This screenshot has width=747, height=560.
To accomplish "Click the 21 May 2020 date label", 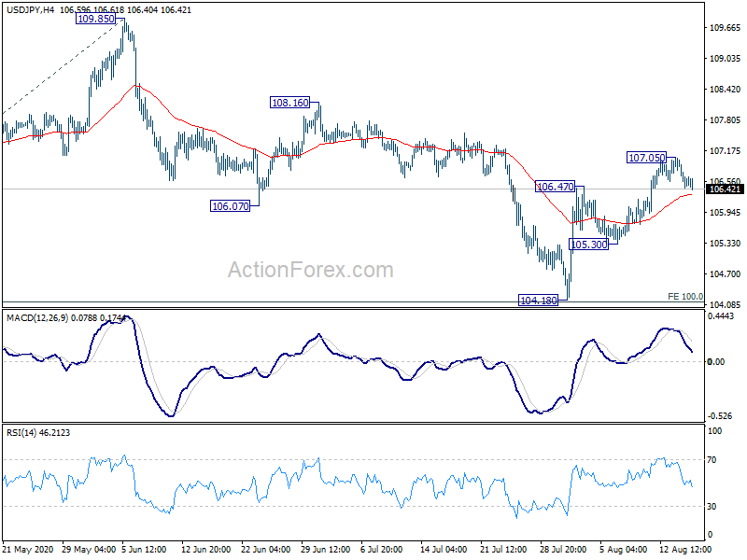I will (x=28, y=550).
